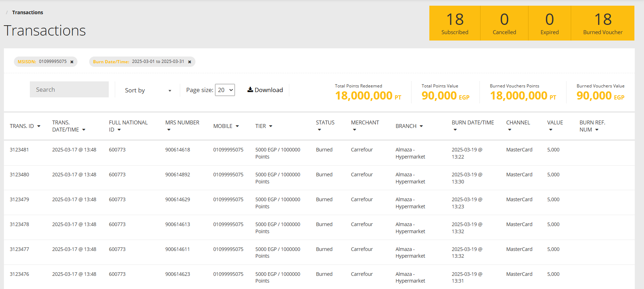Sort by MRS NUMBER column arrow

pos(169,130)
